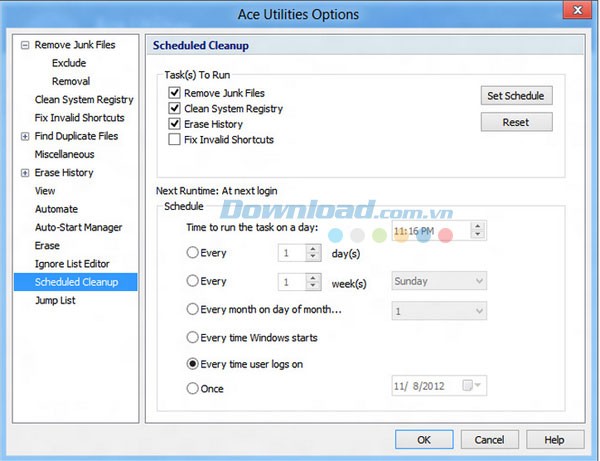Expand the Find Duplicate Files tree node
Image resolution: width=600 pixels, height=461 pixels.
[x=25, y=136]
